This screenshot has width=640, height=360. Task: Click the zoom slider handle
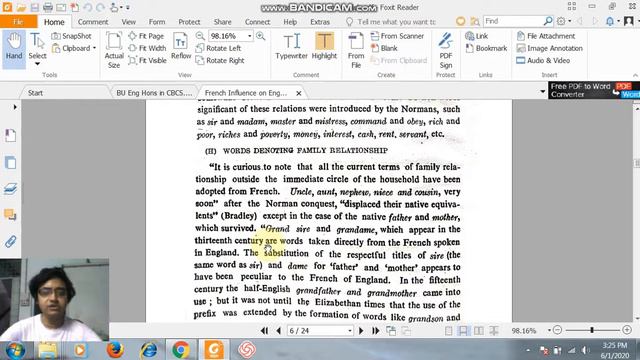[592, 330]
